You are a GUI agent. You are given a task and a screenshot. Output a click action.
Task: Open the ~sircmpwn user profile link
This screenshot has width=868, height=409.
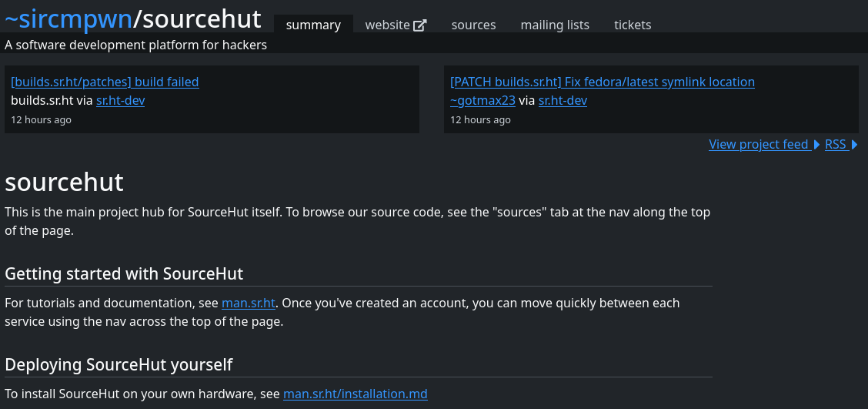[x=68, y=18]
